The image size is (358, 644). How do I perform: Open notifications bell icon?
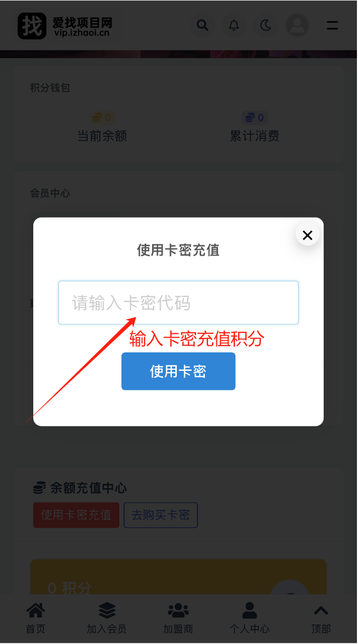pyautogui.click(x=234, y=25)
